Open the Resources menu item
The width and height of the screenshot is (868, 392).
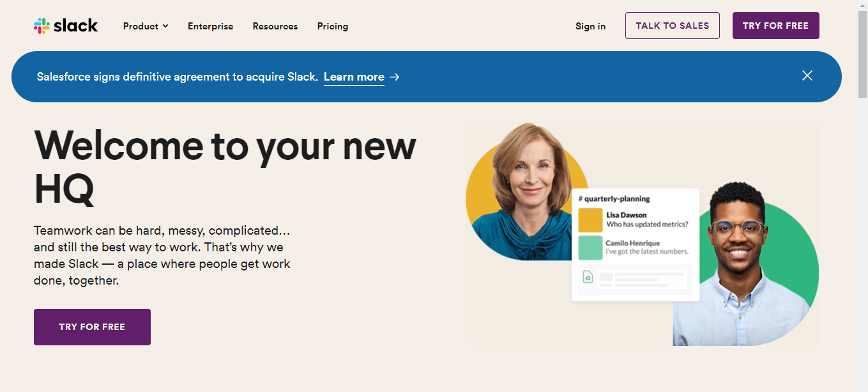coord(275,26)
